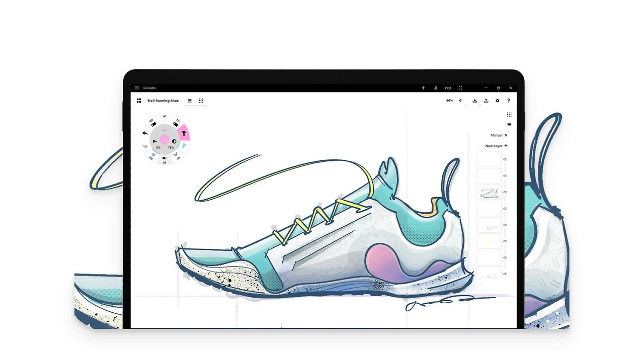
Task: Toggle visibility of the second layer from the top
Action: (x=505, y=176)
